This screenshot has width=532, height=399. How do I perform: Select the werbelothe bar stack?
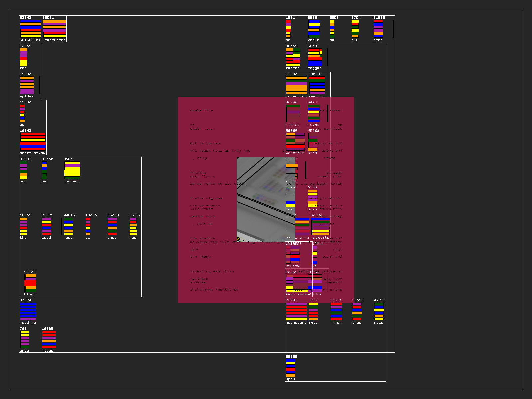coord(54,29)
